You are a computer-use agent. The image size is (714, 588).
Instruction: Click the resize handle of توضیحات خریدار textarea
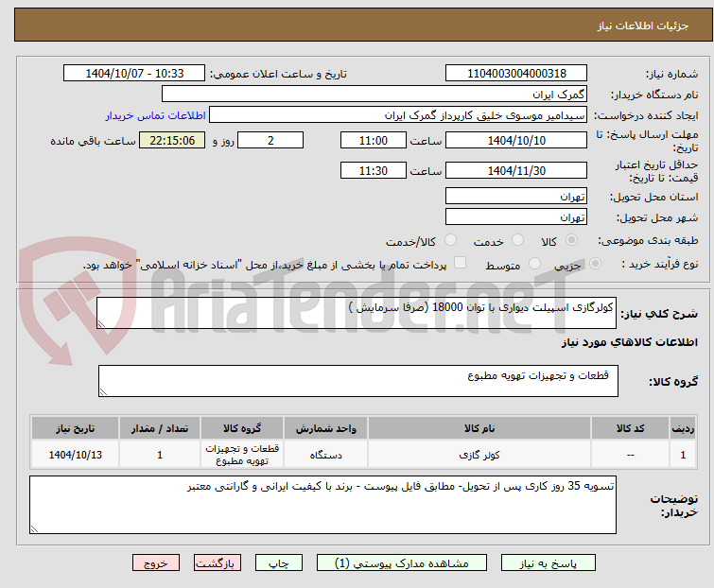[x=34, y=528]
